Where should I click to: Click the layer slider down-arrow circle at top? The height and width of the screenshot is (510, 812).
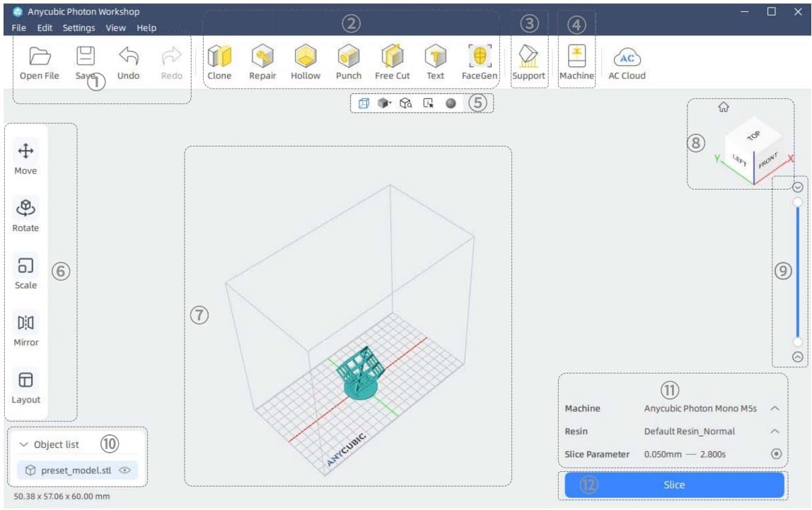coord(798,187)
